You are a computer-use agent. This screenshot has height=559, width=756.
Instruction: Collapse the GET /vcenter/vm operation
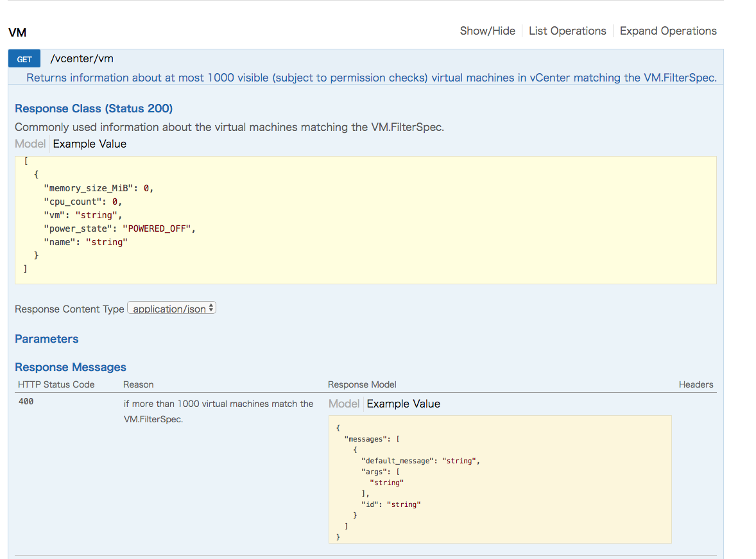coord(82,58)
